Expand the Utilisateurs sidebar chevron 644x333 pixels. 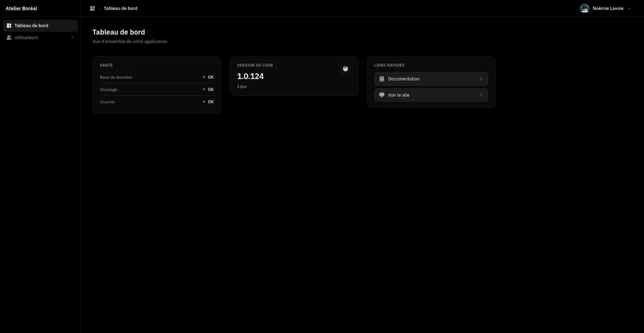pos(72,38)
